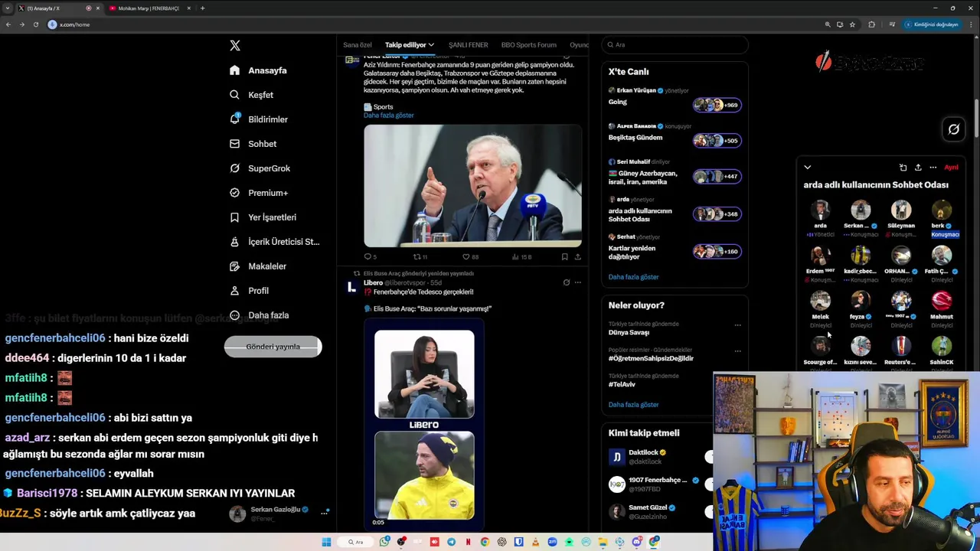Like the Aziz Yıldırım post

(470, 257)
